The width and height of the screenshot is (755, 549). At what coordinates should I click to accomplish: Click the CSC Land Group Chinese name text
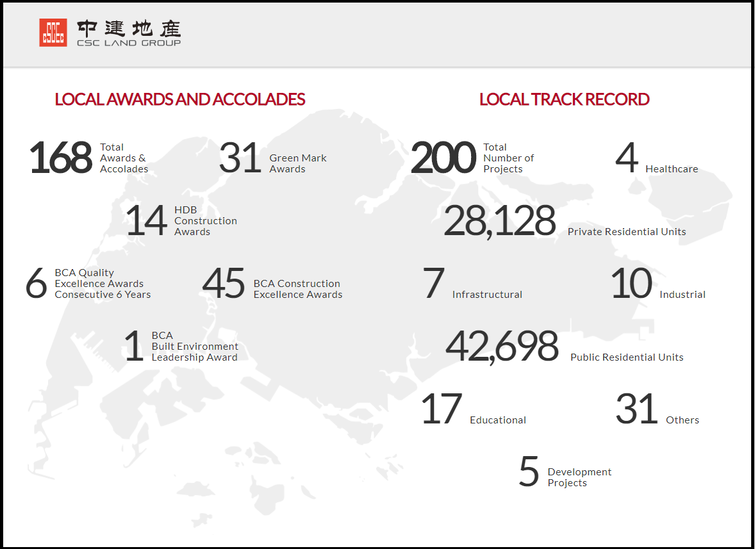point(128,27)
